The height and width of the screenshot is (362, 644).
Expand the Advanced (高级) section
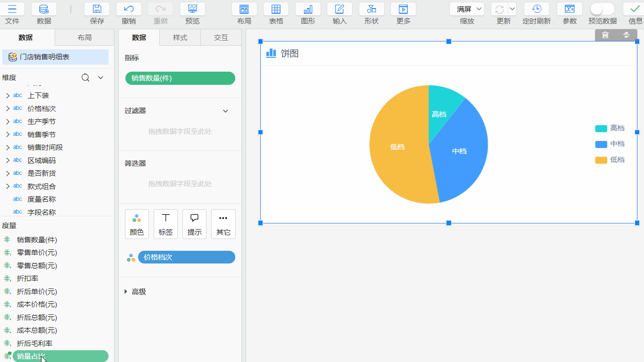[x=126, y=292]
